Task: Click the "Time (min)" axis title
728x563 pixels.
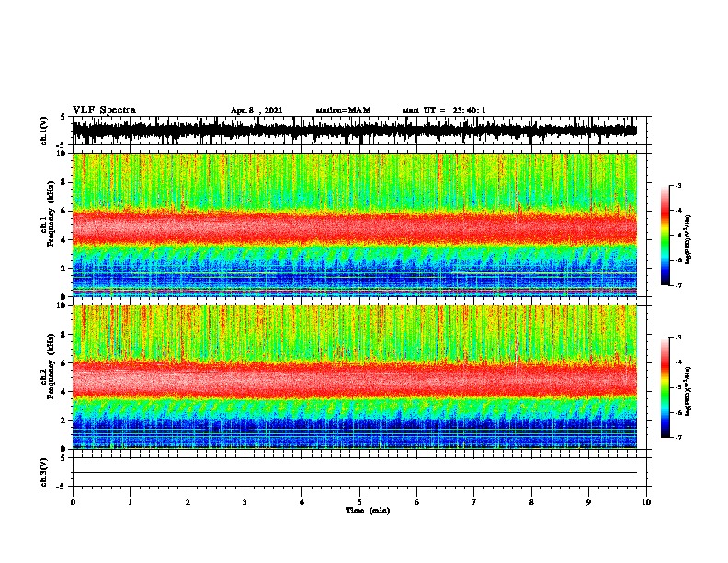Action: tap(368, 511)
